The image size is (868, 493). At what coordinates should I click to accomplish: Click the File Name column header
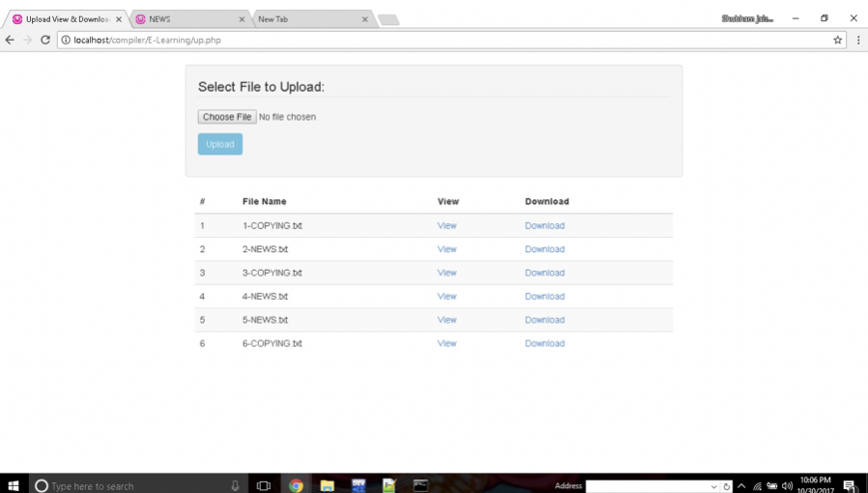265,201
